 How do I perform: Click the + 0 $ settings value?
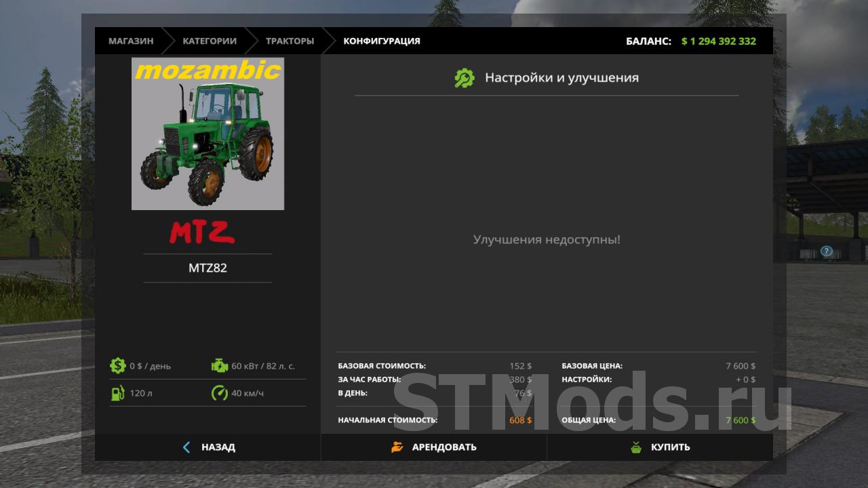pos(746,380)
